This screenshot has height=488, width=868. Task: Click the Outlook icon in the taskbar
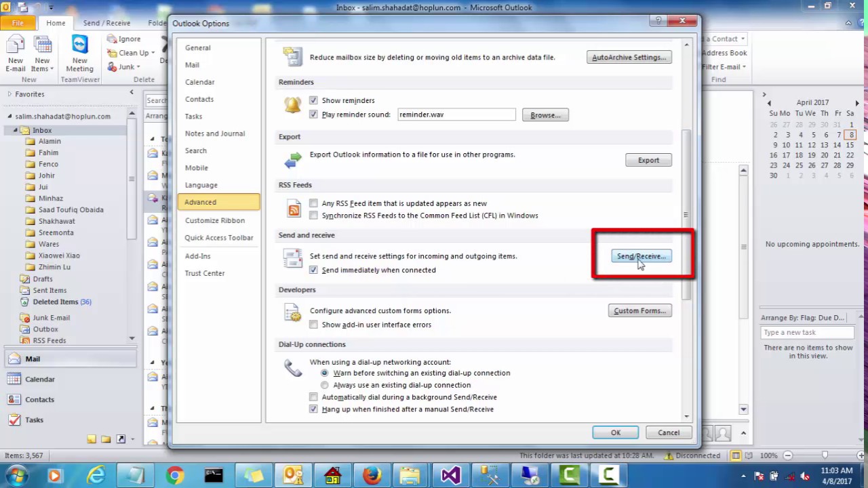[293, 475]
